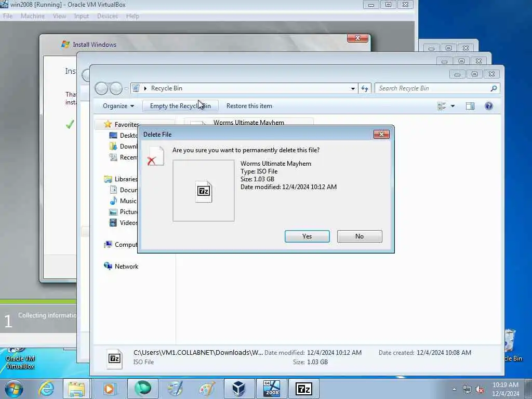Open the view options dropdown arrow
This screenshot has height=399, width=532.
[453, 106]
